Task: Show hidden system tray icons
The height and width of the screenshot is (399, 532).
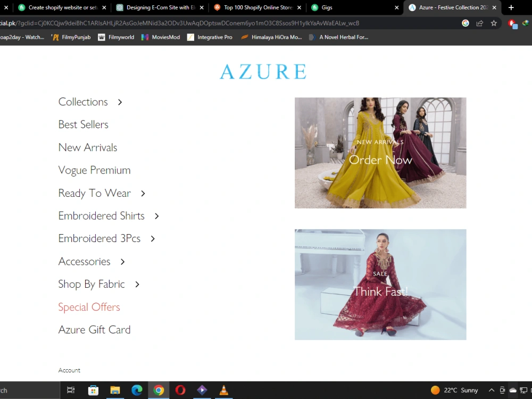Action: 491,390
